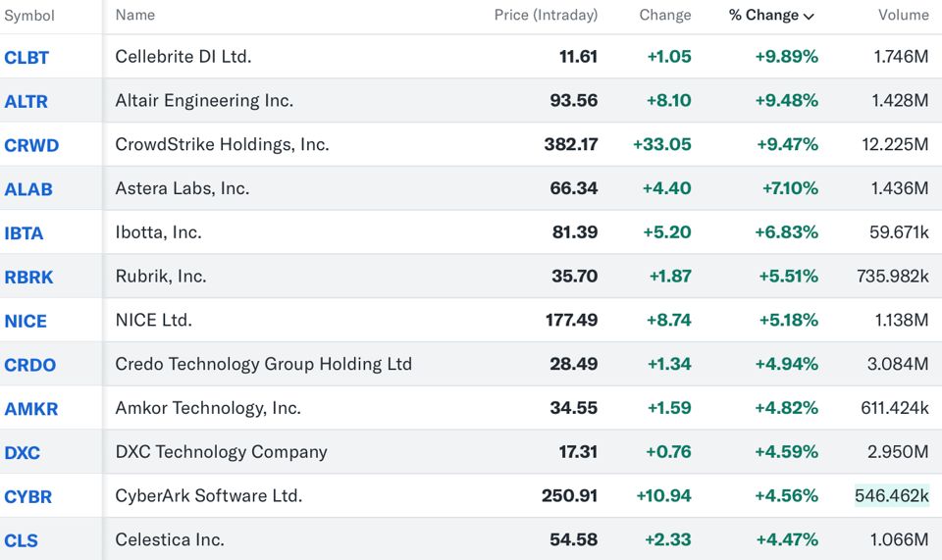Open the CYBR stock link
This screenshot has width=942, height=560.
click(x=28, y=496)
